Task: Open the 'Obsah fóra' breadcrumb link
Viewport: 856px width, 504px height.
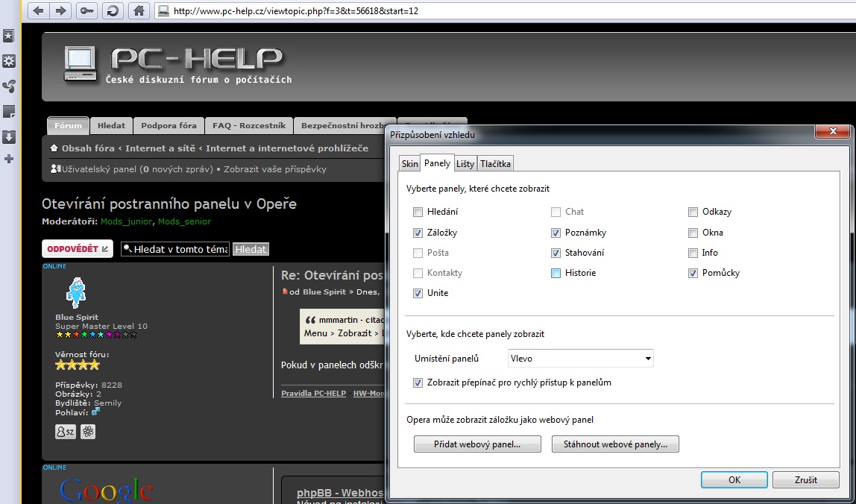Action: tap(88, 148)
